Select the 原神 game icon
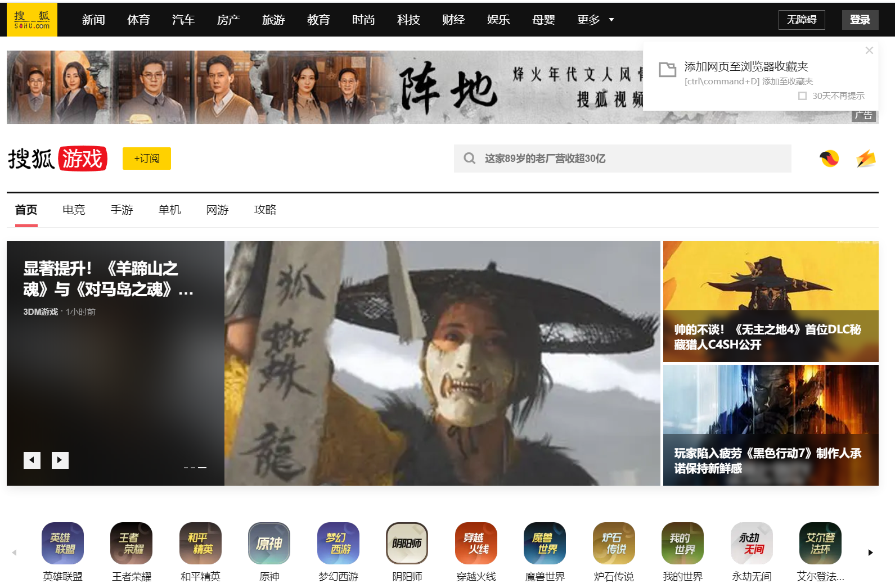Image resolution: width=895 pixels, height=588 pixels. [269, 544]
